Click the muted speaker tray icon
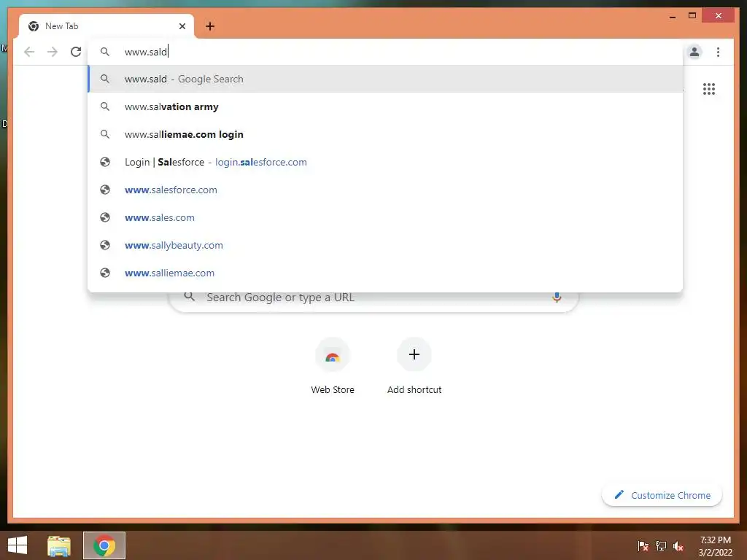Screen dimensions: 747x560 tap(678, 546)
